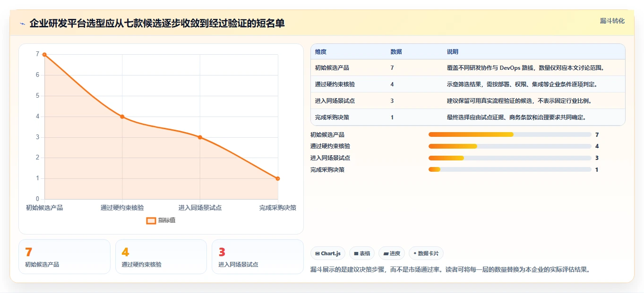Click the y-axis value 0
The width and height of the screenshot is (644, 293).
coord(37,199)
